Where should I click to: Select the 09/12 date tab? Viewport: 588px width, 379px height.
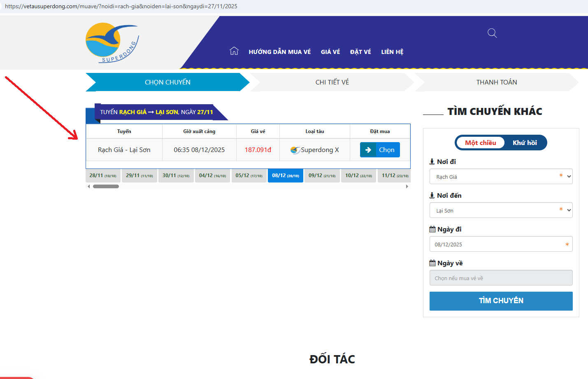coord(322,175)
